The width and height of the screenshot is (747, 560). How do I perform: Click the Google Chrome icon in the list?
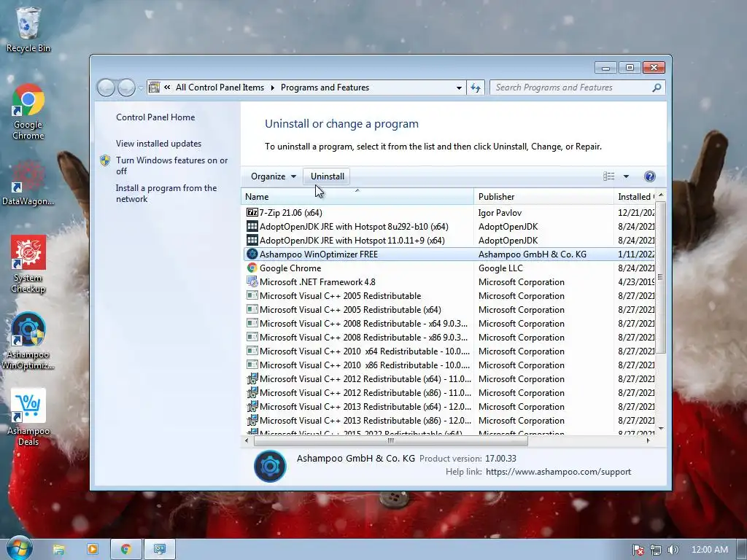point(252,268)
